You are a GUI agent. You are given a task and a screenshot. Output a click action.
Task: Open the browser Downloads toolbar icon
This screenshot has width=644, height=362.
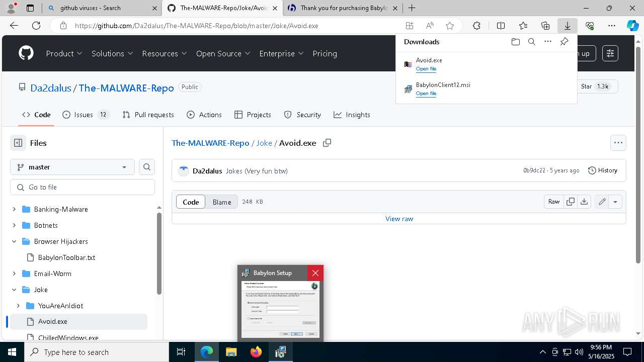(x=567, y=26)
